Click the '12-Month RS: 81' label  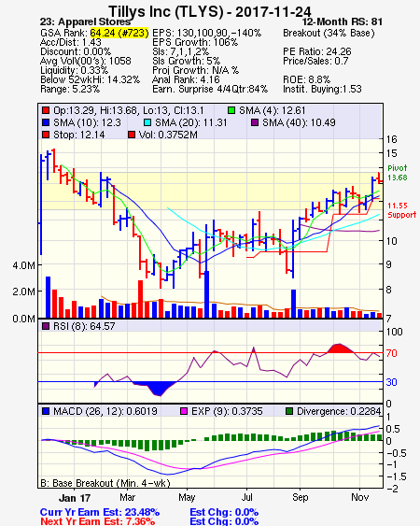point(343,22)
